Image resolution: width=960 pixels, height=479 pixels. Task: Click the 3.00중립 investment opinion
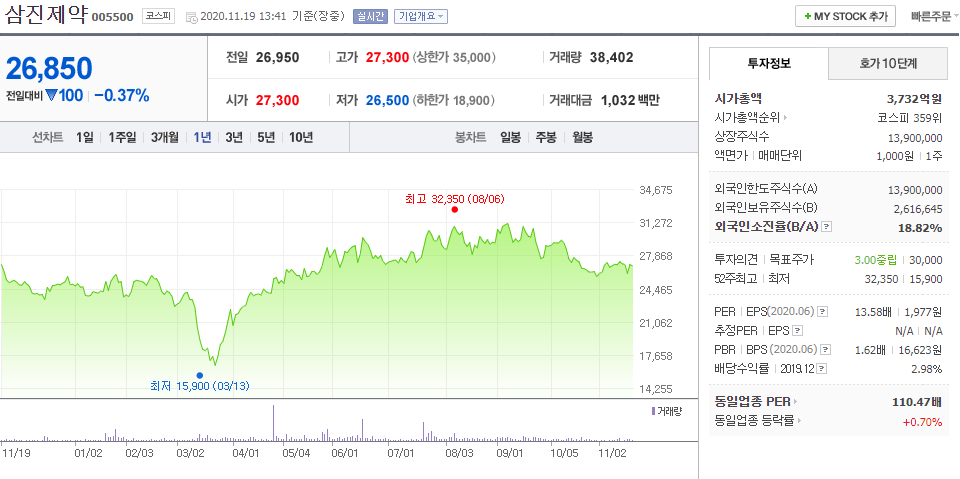(x=876, y=260)
